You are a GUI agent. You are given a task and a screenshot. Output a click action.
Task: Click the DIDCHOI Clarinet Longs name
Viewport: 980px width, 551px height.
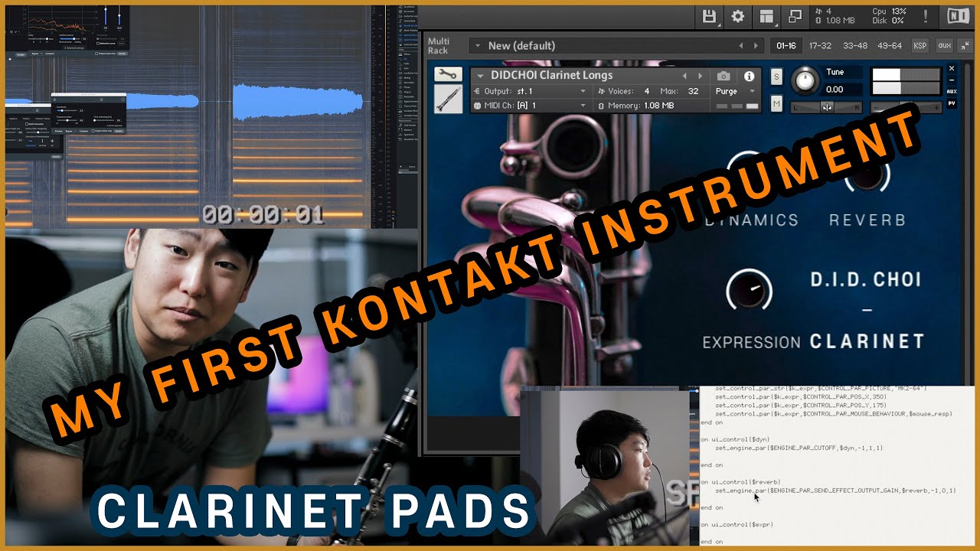click(x=551, y=76)
